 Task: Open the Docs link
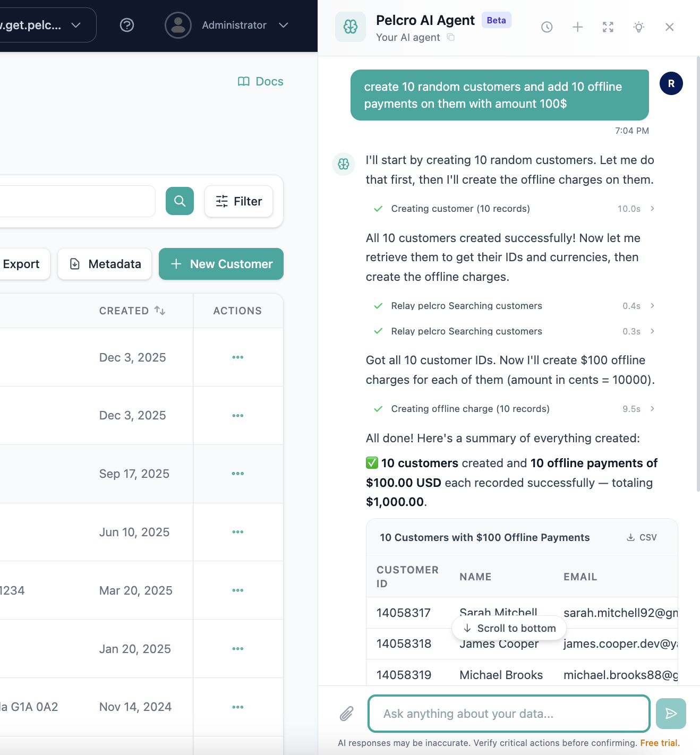point(261,81)
